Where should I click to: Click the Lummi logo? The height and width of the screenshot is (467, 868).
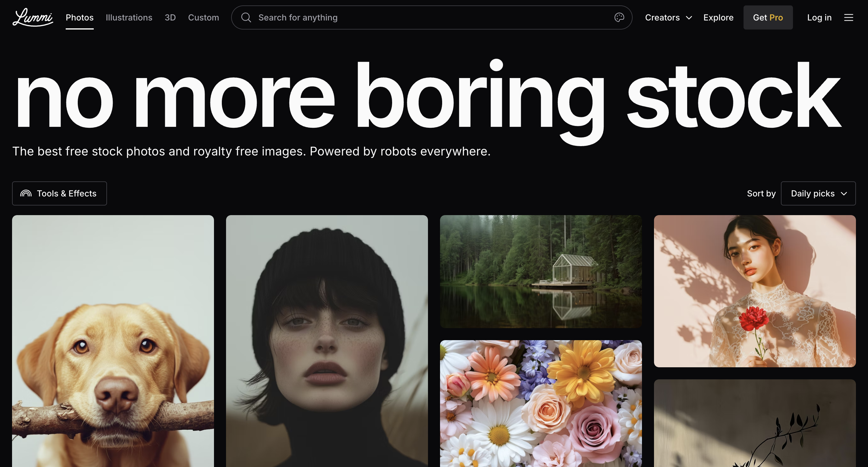click(33, 17)
